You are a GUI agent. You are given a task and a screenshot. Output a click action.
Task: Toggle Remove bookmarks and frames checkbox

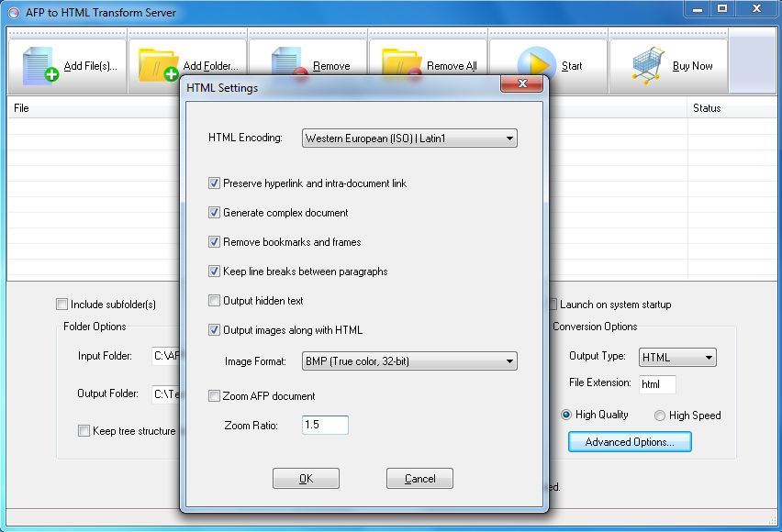tap(214, 242)
